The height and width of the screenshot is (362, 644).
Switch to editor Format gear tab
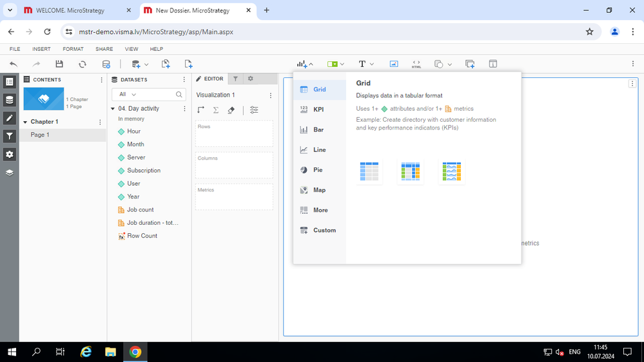[251, 79]
